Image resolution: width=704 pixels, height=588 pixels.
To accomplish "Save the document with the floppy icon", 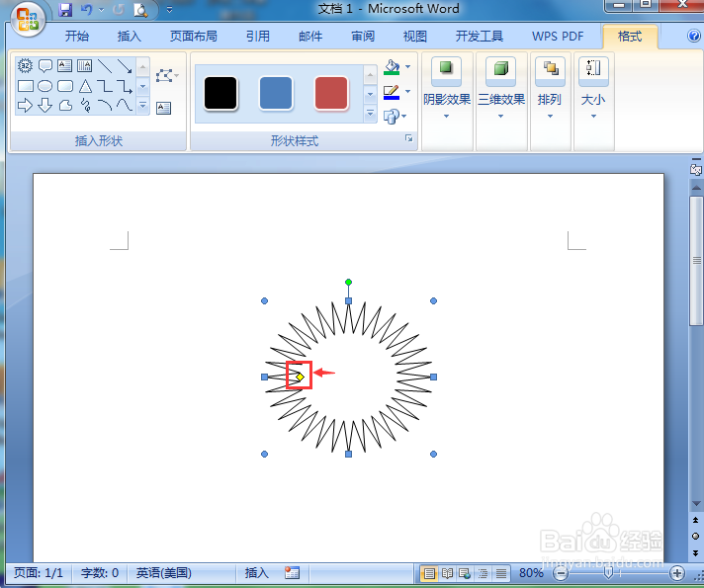I will click(x=65, y=10).
